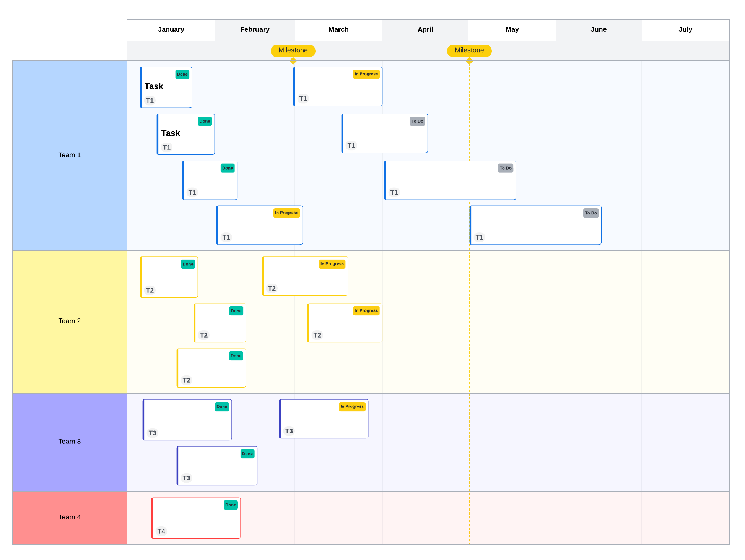Click the Done badge on Team 4 task
This screenshot has height=560, width=745.
[231, 505]
